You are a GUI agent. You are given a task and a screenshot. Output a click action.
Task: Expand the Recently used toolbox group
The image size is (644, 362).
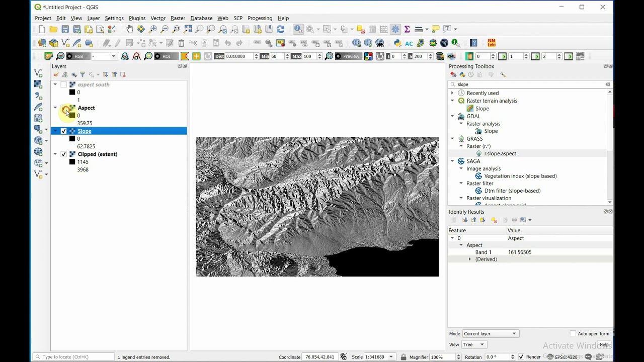(452, 93)
